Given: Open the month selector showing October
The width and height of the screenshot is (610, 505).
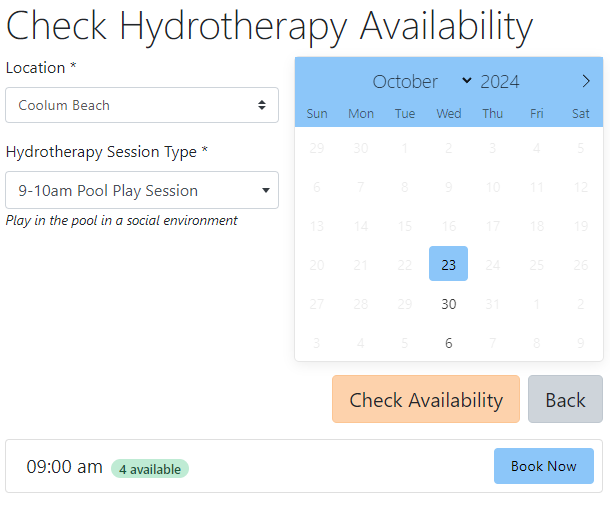Looking at the screenshot, I should 421,82.
